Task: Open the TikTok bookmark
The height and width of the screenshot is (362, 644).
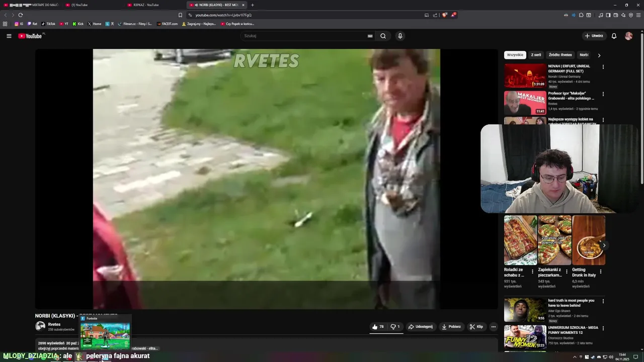Action: [x=48, y=24]
